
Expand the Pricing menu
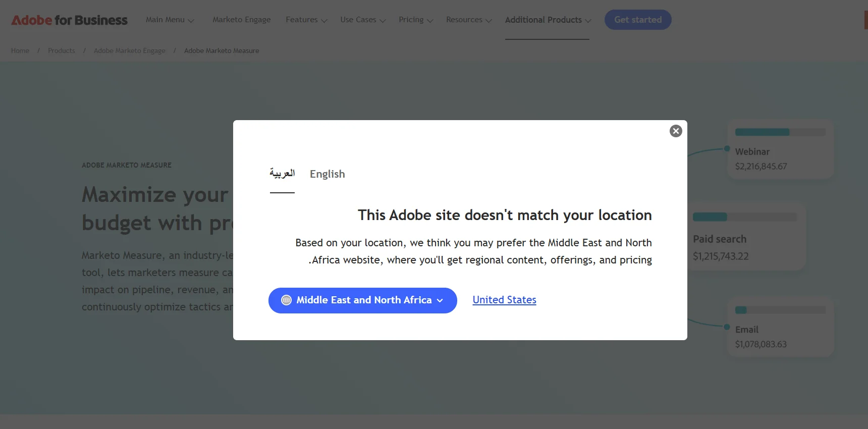pos(416,20)
